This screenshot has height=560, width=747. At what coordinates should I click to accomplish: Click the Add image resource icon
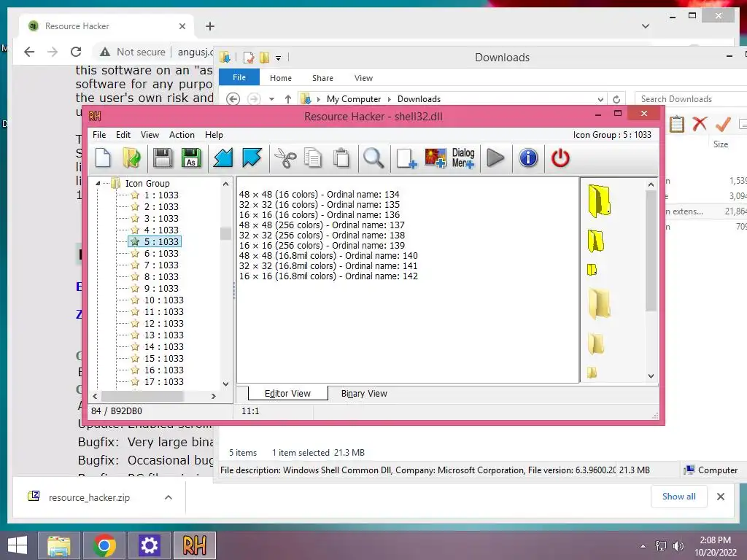[x=436, y=158]
